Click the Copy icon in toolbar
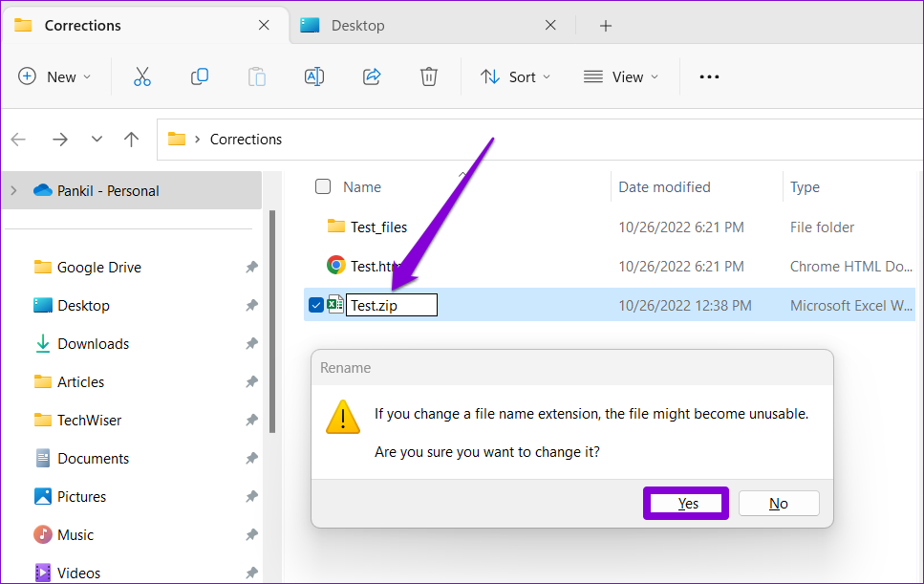This screenshot has height=584, width=924. click(x=200, y=76)
